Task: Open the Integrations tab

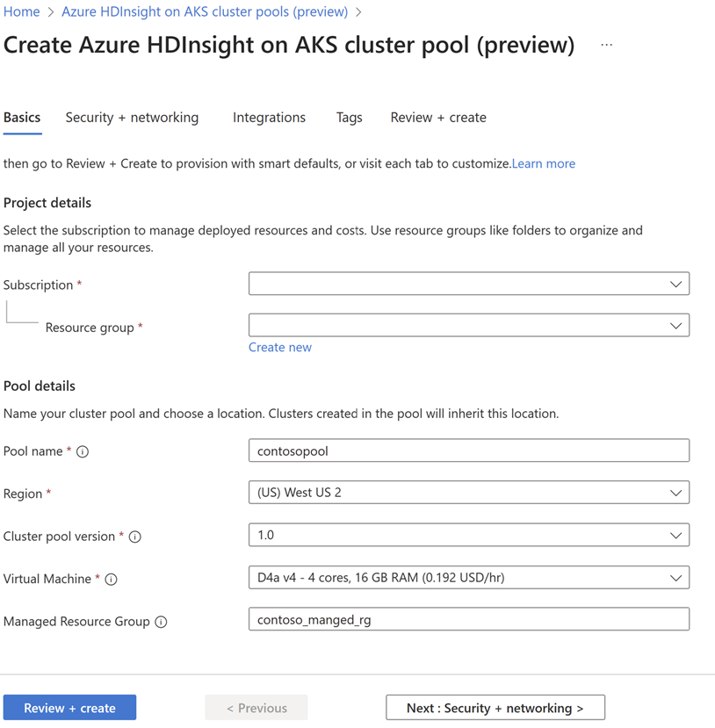Action: point(269,118)
